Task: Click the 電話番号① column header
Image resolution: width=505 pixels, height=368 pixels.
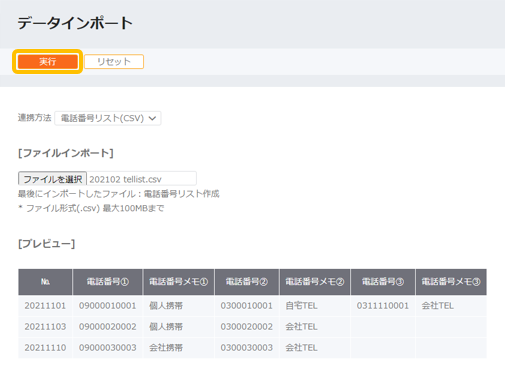Action: coord(108,282)
